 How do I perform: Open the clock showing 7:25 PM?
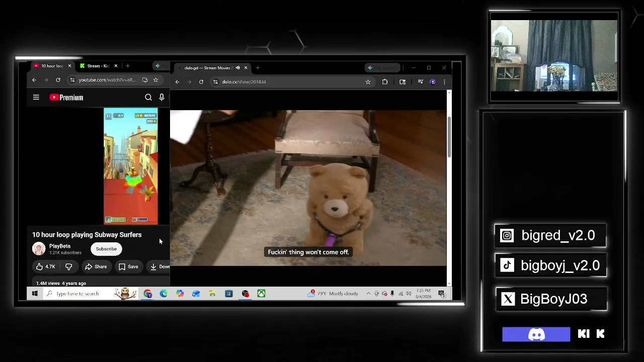pyautogui.click(x=423, y=294)
